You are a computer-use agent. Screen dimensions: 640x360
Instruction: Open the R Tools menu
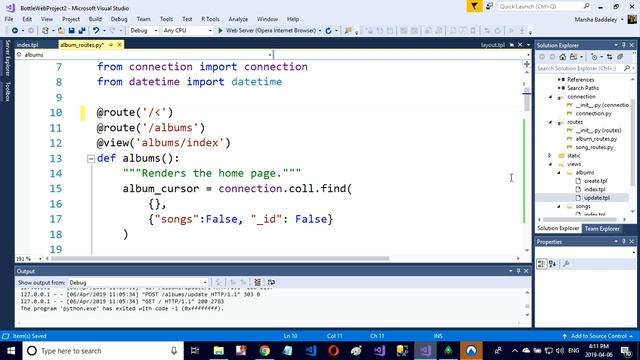click(x=210, y=19)
